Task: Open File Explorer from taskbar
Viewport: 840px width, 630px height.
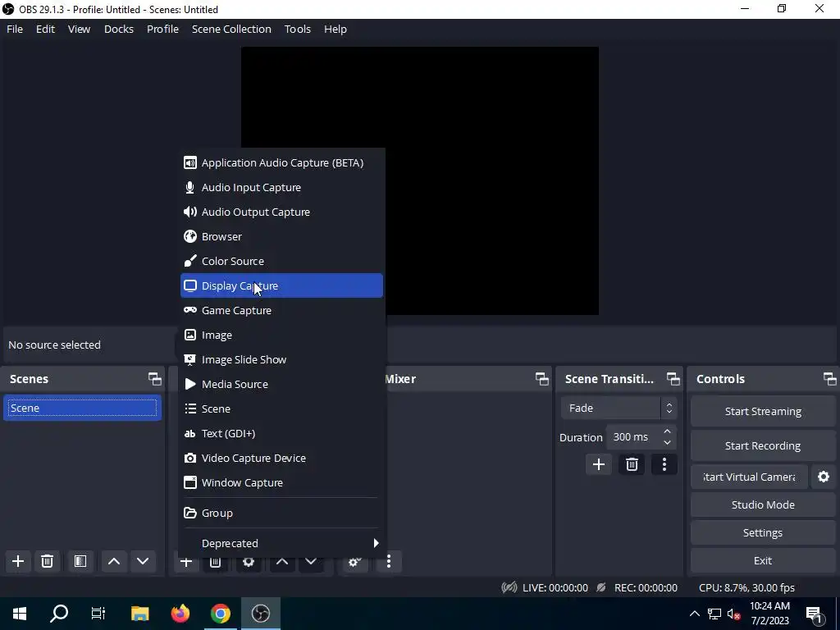Action: pos(139,614)
